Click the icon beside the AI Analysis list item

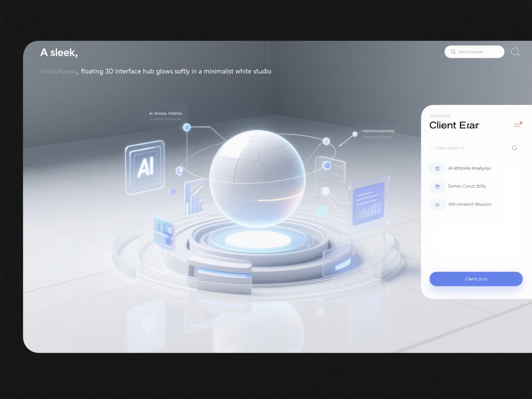coord(437,168)
